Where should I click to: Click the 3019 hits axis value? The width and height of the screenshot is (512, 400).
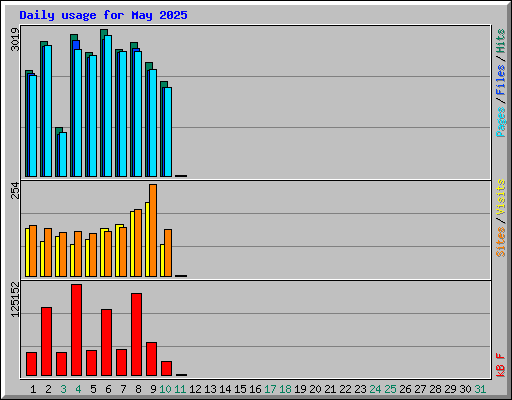[x=15, y=39]
